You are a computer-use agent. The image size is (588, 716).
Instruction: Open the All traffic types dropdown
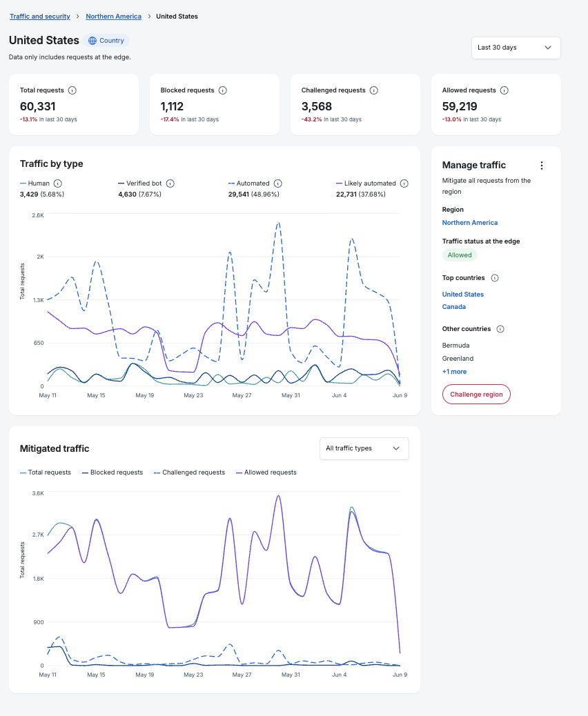pyautogui.click(x=364, y=448)
